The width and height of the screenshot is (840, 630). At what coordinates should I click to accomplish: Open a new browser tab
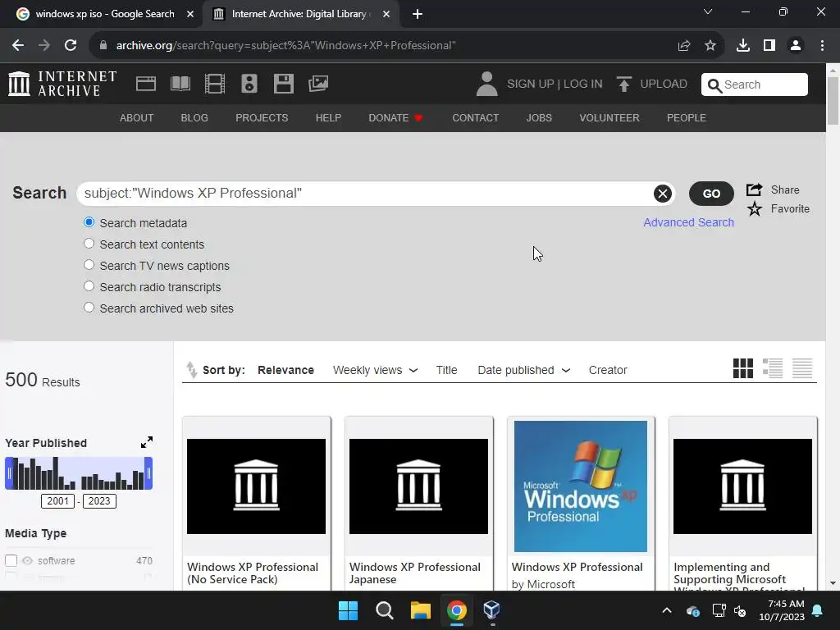418,14
